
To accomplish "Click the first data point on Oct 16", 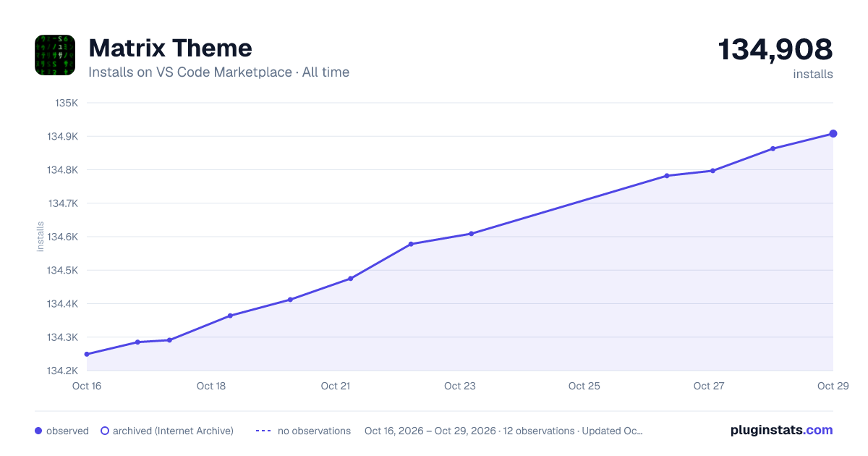I will (x=87, y=354).
